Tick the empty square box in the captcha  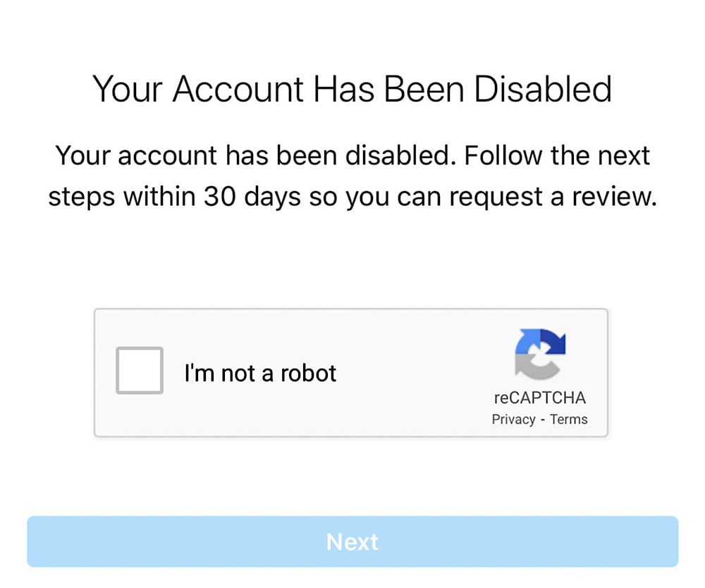[x=140, y=370]
